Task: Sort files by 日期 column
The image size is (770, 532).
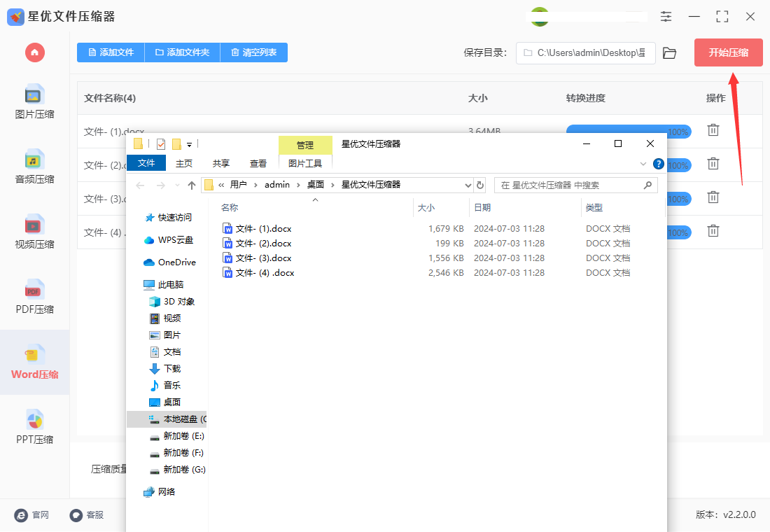Action: tap(525, 208)
